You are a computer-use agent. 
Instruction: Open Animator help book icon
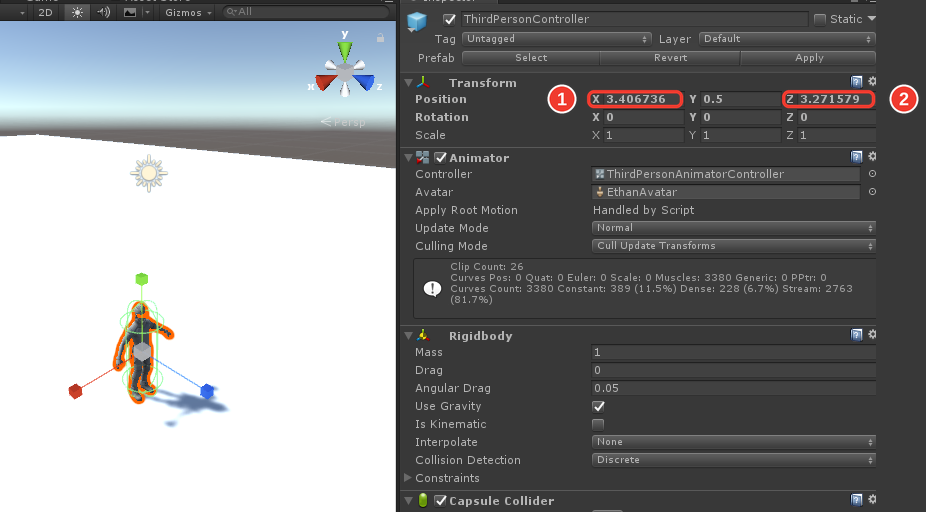click(x=856, y=156)
